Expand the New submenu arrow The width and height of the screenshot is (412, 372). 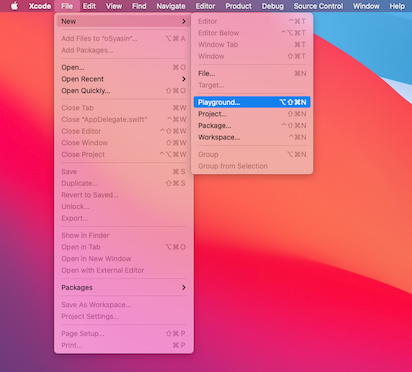(x=184, y=21)
